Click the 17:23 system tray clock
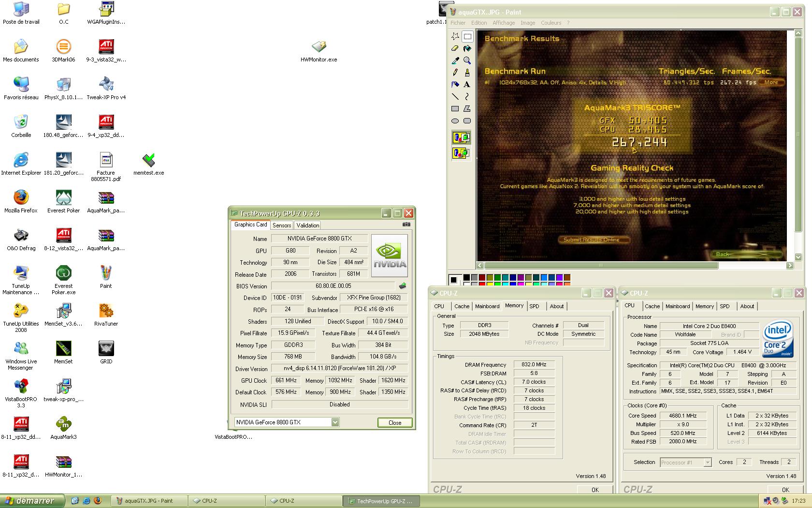The width and height of the screenshot is (812, 508). point(798,501)
